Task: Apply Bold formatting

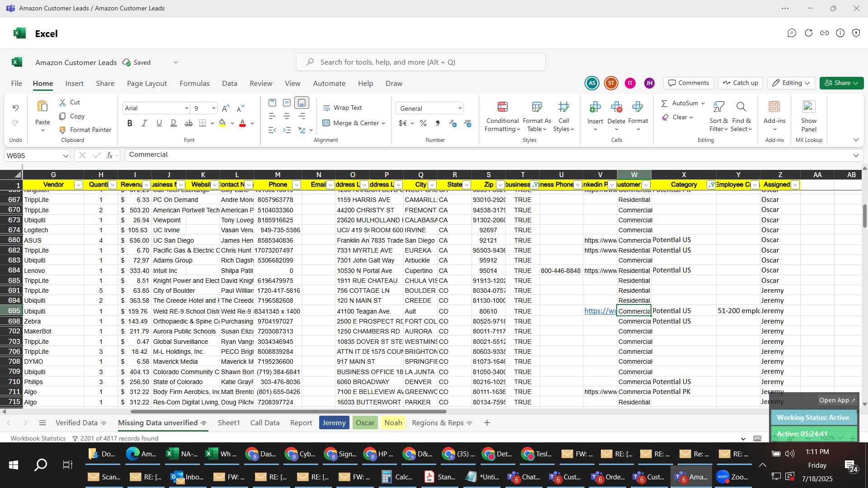Action: point(130,123)
